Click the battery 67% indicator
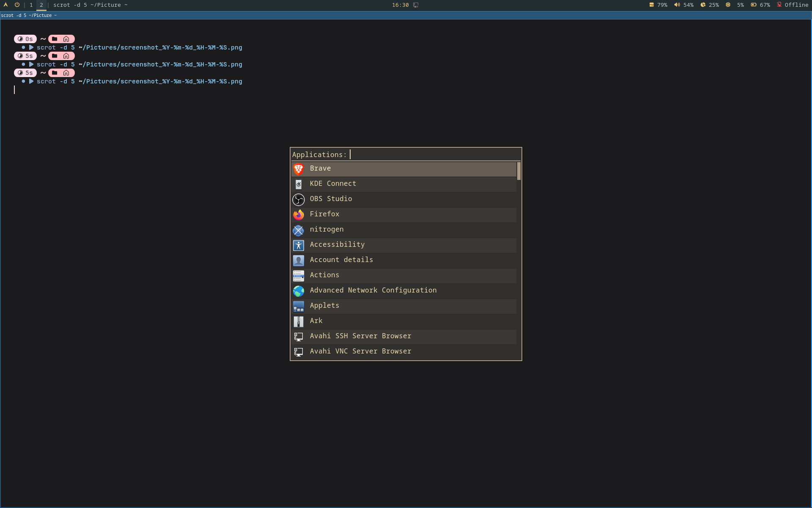This screenshot has width=812, height=508. point(760,5)
